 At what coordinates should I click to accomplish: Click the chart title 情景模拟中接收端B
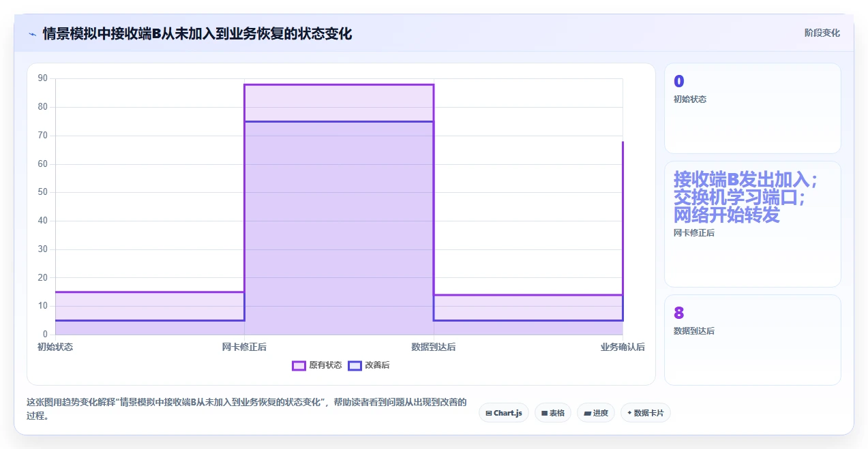pyautogui.click(x=197, y=33)
